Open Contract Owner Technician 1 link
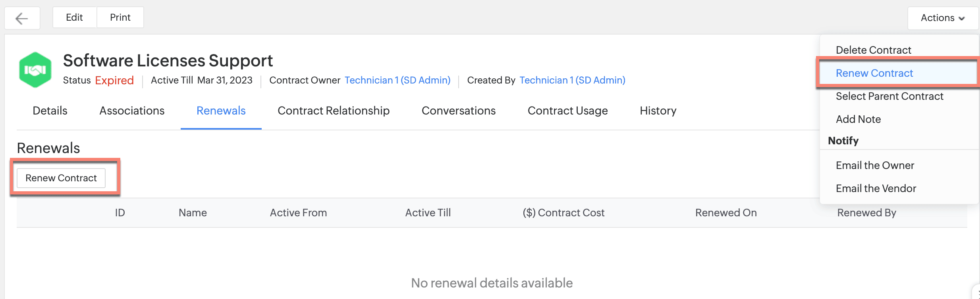This screenshot has width=980, height=299. pyautogui.click(x=397, y=80)
